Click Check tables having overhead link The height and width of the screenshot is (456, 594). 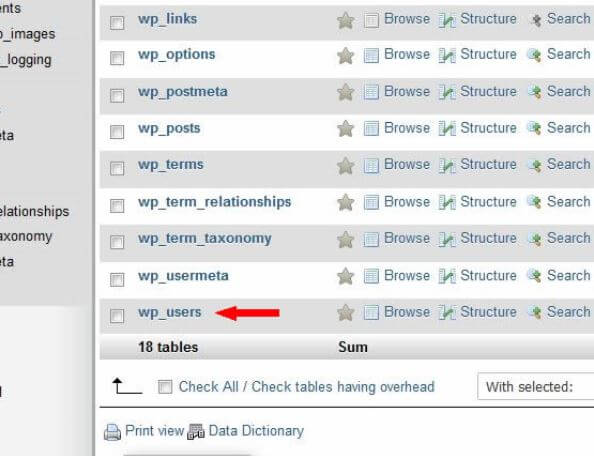[x=343, y=387]
